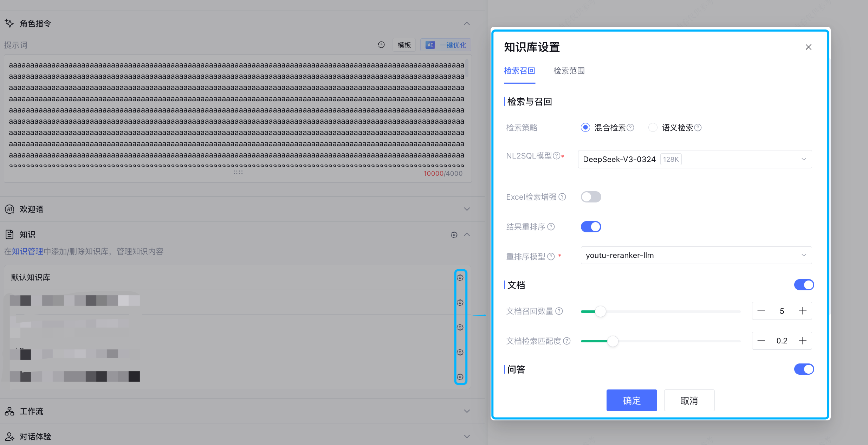Click help icon next to 结果重排序
This screenshot has width=868, height=445.
pyautogui.click(x=551, y=227)
